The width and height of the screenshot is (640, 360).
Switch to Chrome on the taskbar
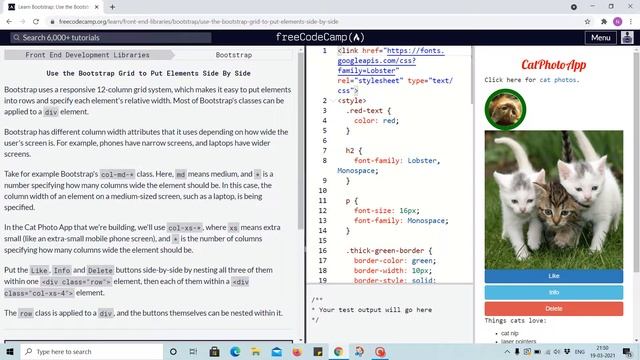pos(338,351)
